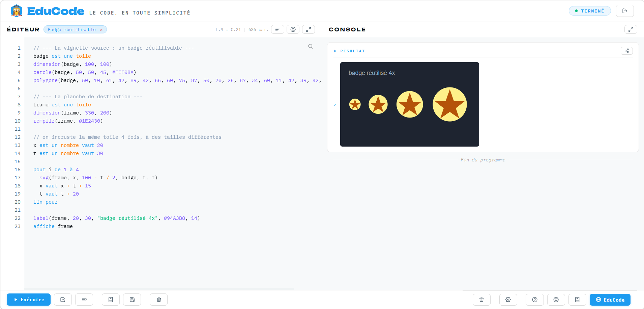Close the Badge réutilisable tab chip

tap(101, 30)
